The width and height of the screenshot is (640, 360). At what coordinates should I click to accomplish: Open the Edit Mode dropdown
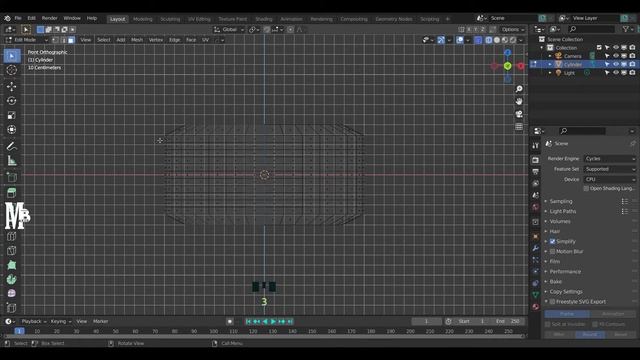27,40
